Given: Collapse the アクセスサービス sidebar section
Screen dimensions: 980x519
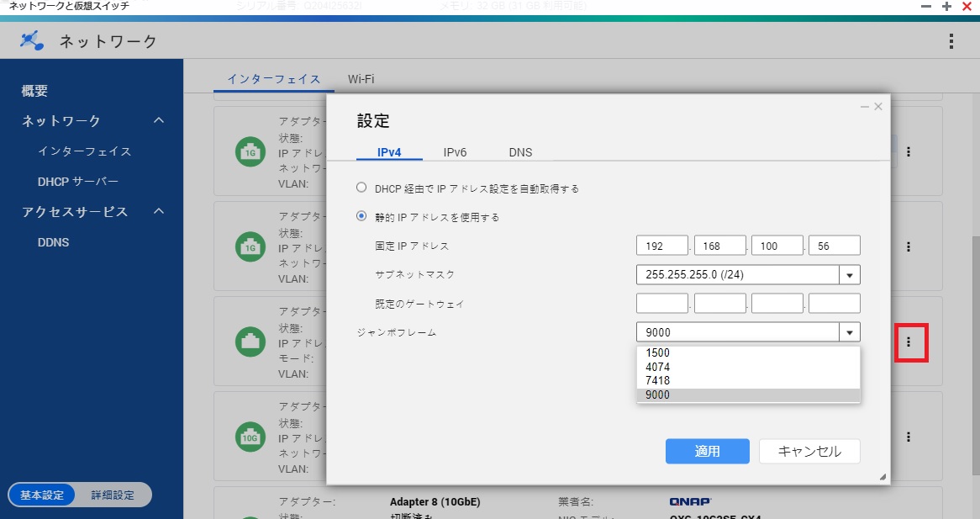Looking at the screenshot, I should click(159, 212).
